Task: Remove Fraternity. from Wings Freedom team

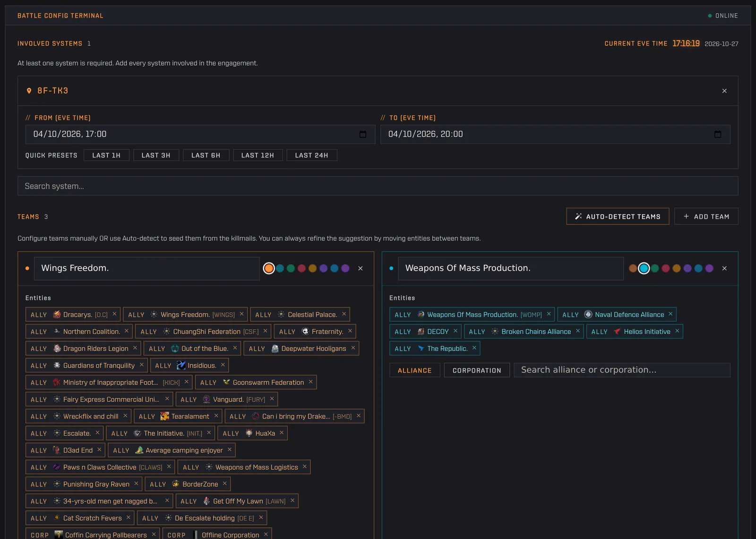Action: click(x=350, y=331)
